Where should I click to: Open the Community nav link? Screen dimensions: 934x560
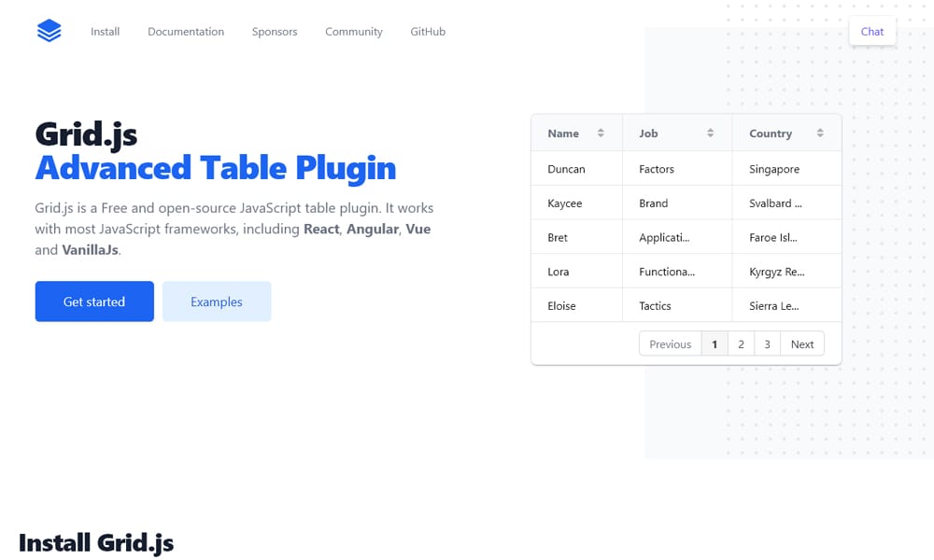point(354,32)
